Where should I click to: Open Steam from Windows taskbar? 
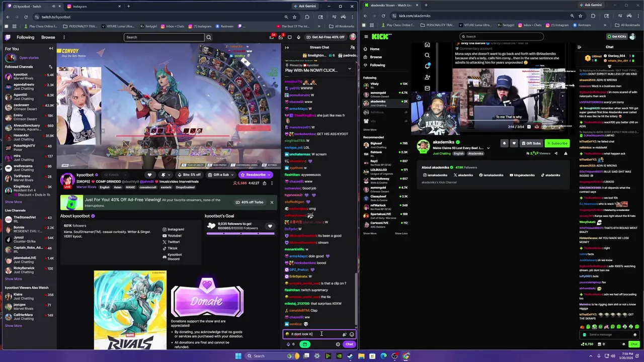coord(350,356)
